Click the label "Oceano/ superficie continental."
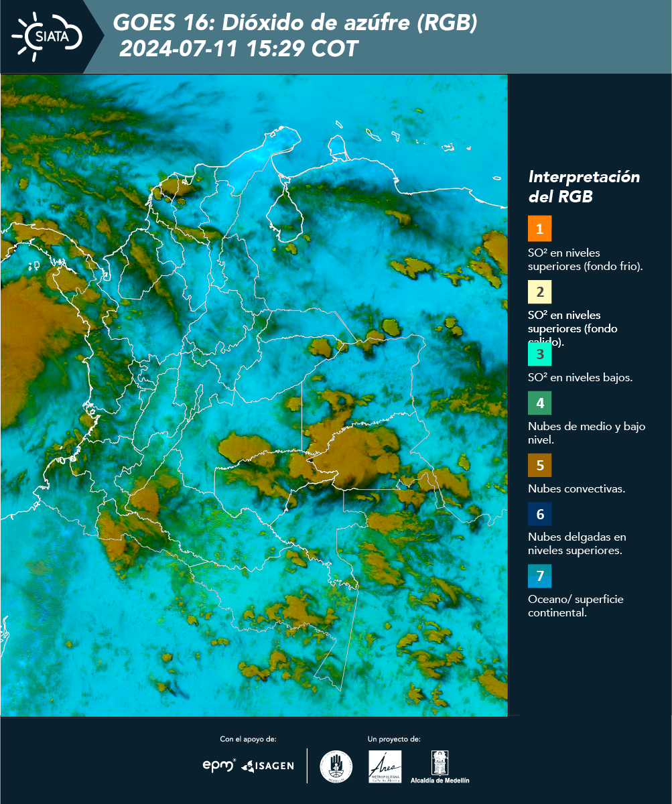672x804 pixels. click(576, 606)
